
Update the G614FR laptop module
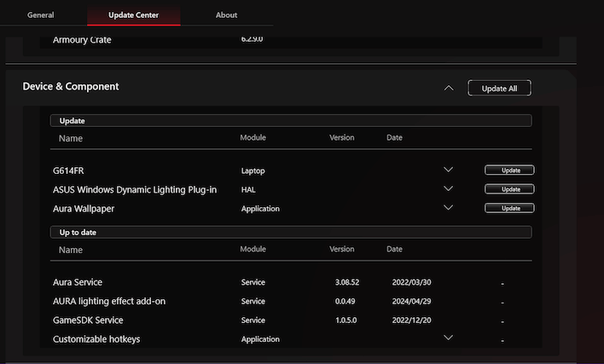(x=509, y=170)
